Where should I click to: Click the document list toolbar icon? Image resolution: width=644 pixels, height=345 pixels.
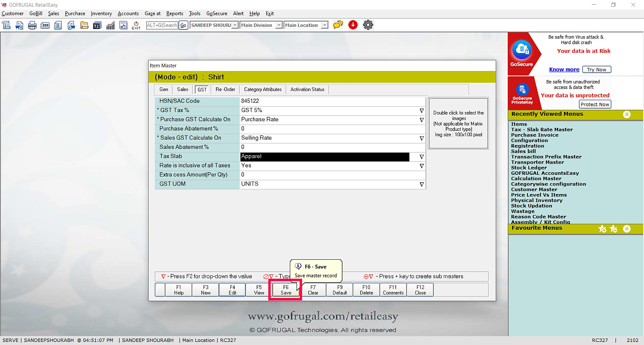tap(58, 25)
